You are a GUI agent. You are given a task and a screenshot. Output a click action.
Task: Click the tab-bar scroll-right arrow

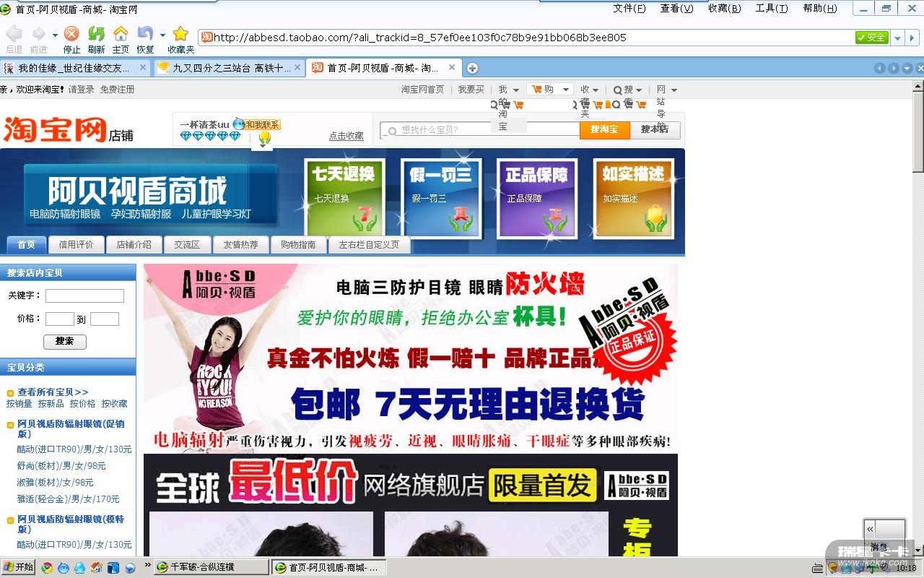(894, 68)
